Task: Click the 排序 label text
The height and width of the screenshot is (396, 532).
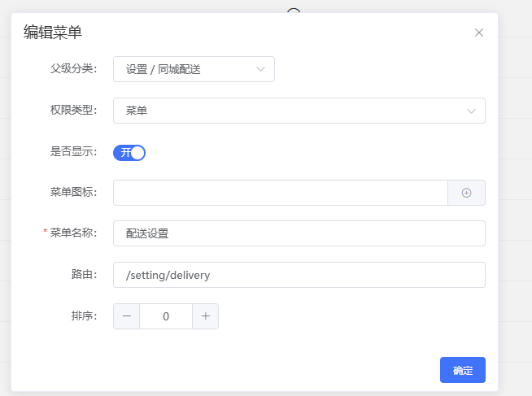Action: (84, 316)
